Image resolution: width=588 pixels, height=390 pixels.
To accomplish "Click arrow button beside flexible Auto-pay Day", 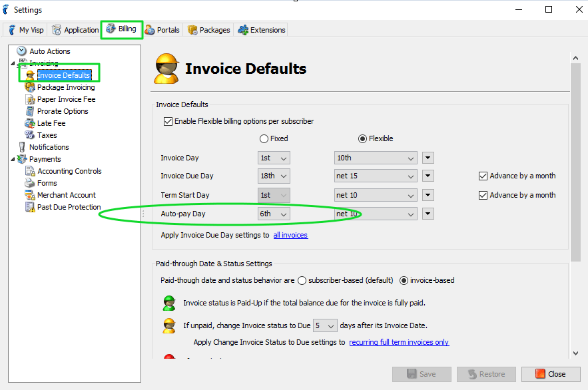I will click(428, 214).
